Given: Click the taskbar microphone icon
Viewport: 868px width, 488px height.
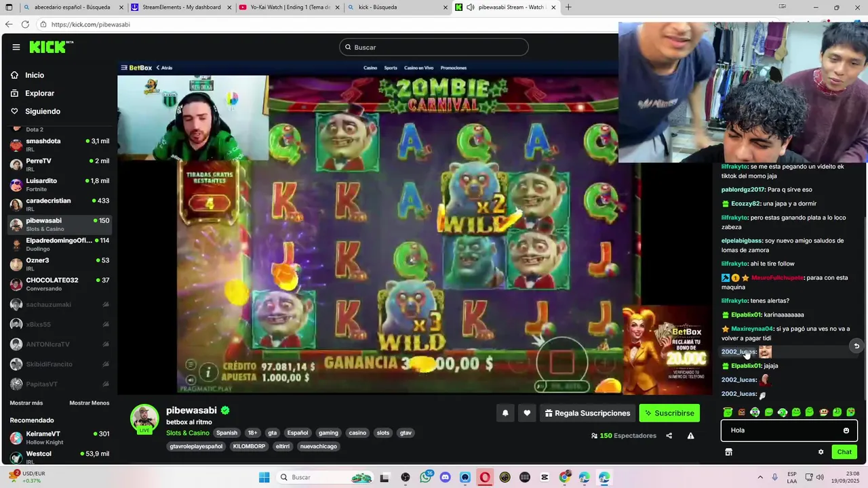Looking at the screenshot, I should pyautogui.click(x=774, y=477).
